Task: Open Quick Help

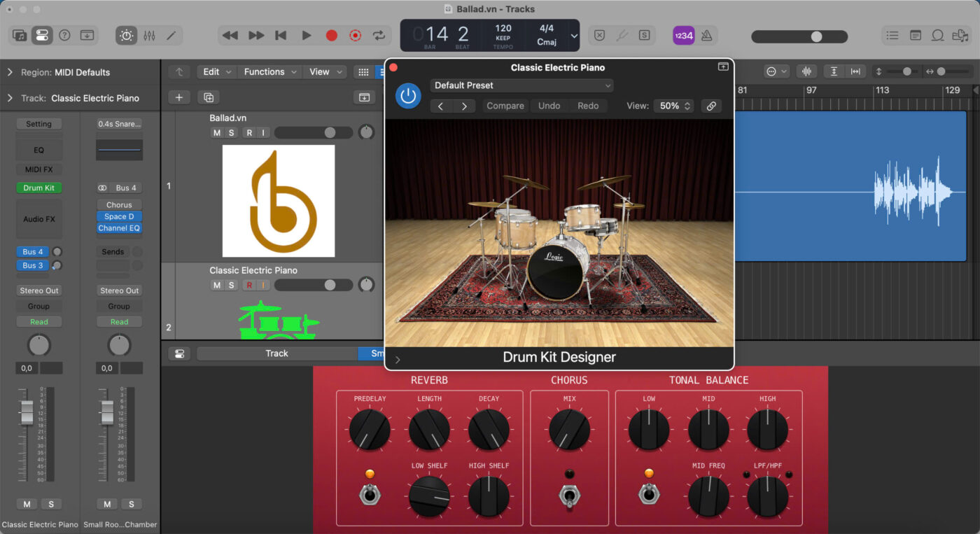Action: pos(64,35)
